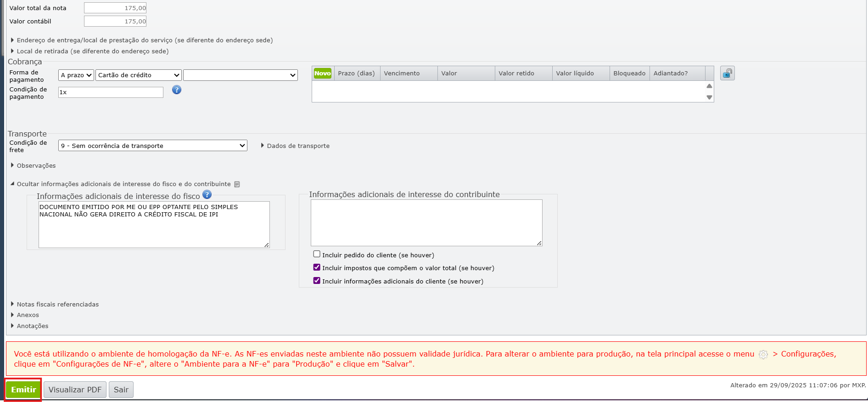Open help icon next to Condição de pagamento
This screenshot has height=402, width=868.
(x=177, y=90)
